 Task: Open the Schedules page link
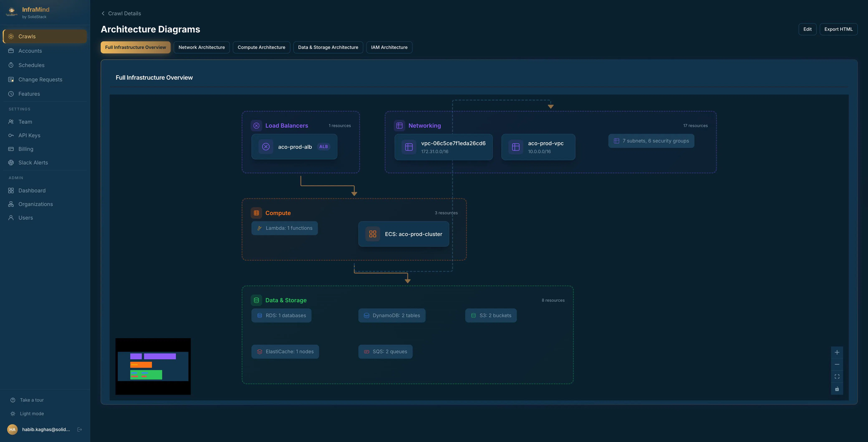pos(44,65)
